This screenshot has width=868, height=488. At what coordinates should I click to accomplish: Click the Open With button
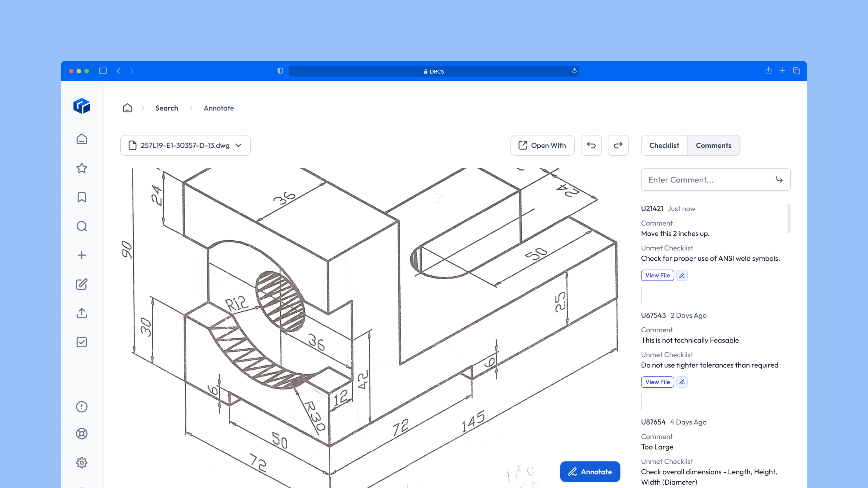click(x=542, y=145)
